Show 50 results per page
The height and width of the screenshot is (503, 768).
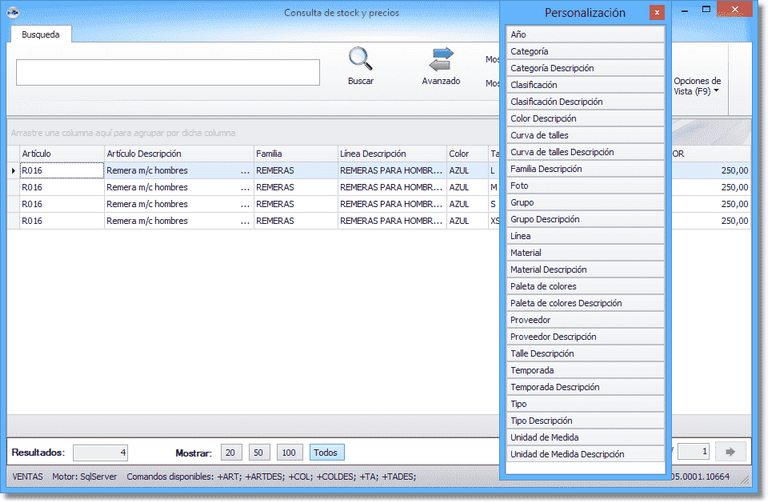(x=259, y=452)
